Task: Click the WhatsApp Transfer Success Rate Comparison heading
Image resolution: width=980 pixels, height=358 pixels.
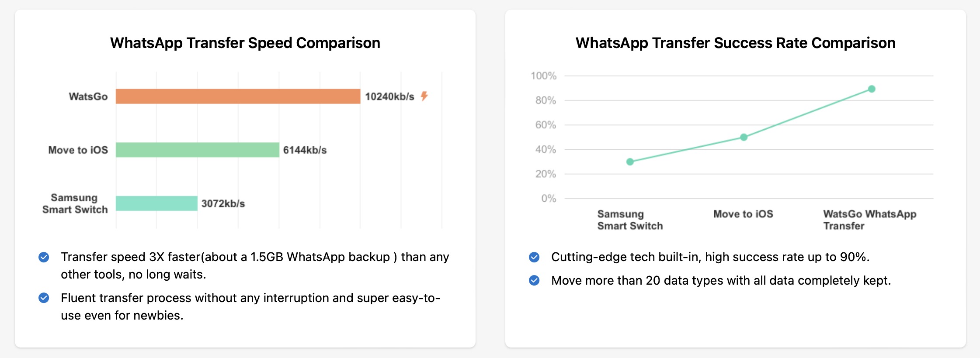Action: [x=735, y=43]
